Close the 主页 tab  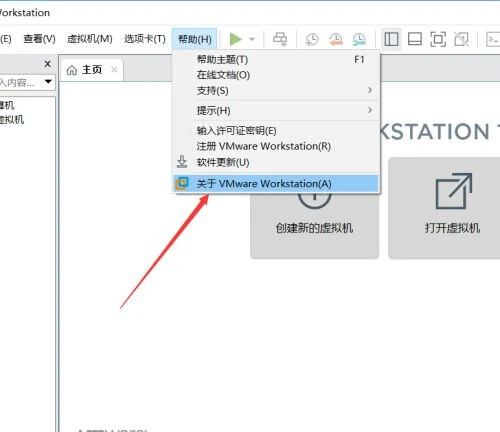pos(114,70)
